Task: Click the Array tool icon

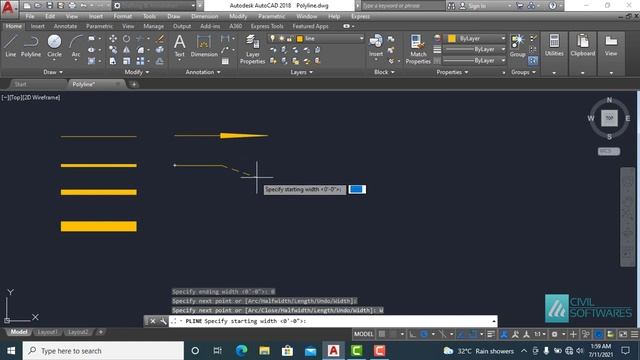Action: [x=140, y=61]
